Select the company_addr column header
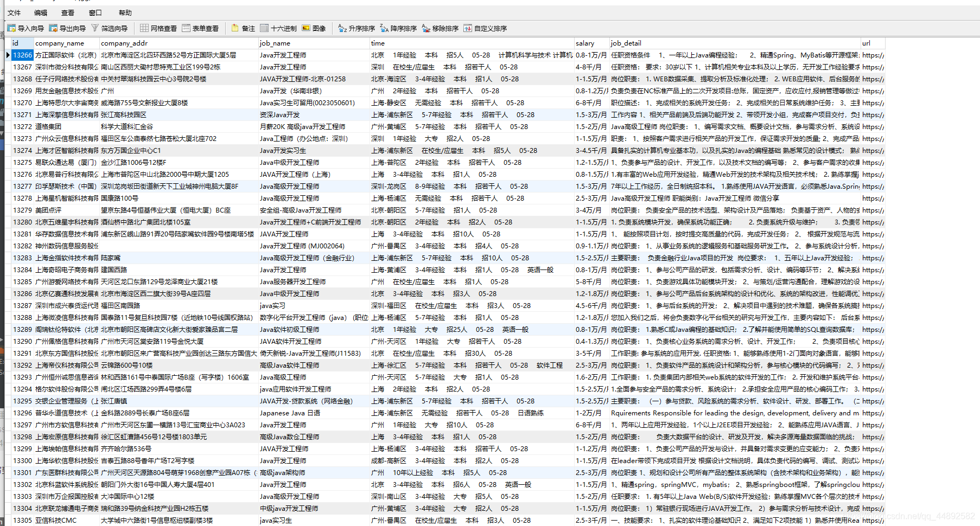Screen dimensions: 980x526 pyautogui.click(x=179, y=43)
